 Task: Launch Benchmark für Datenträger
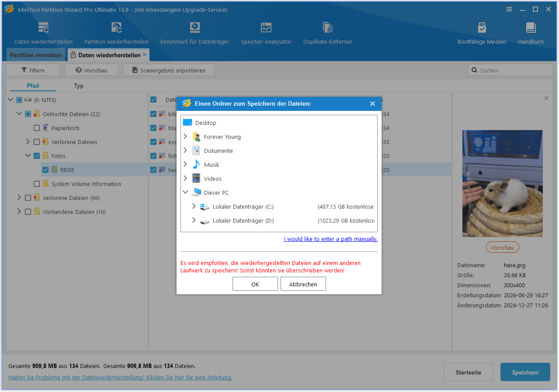[194, 33]
